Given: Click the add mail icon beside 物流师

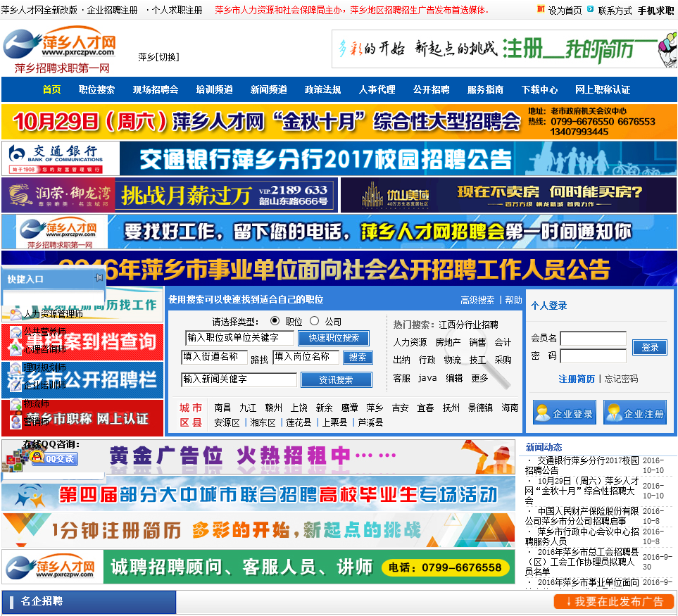Looking at the screenshot, I should click(16, 404).
